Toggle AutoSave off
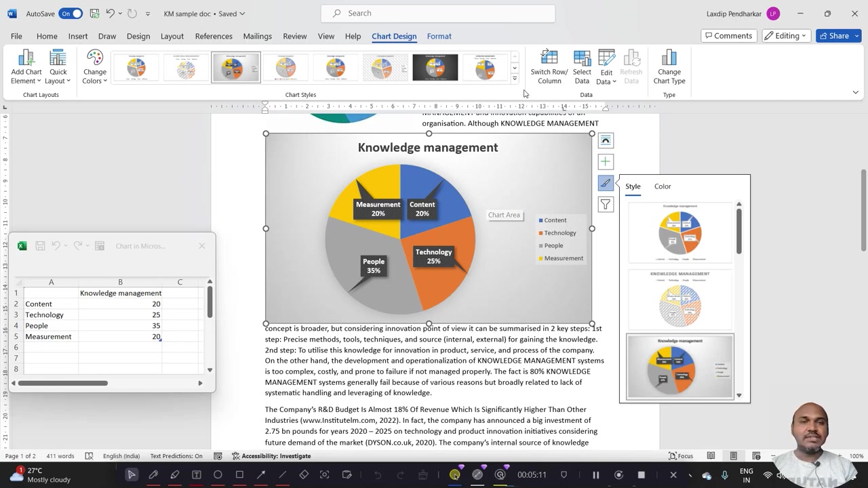 pyautogui.click(x=70, y=13)
